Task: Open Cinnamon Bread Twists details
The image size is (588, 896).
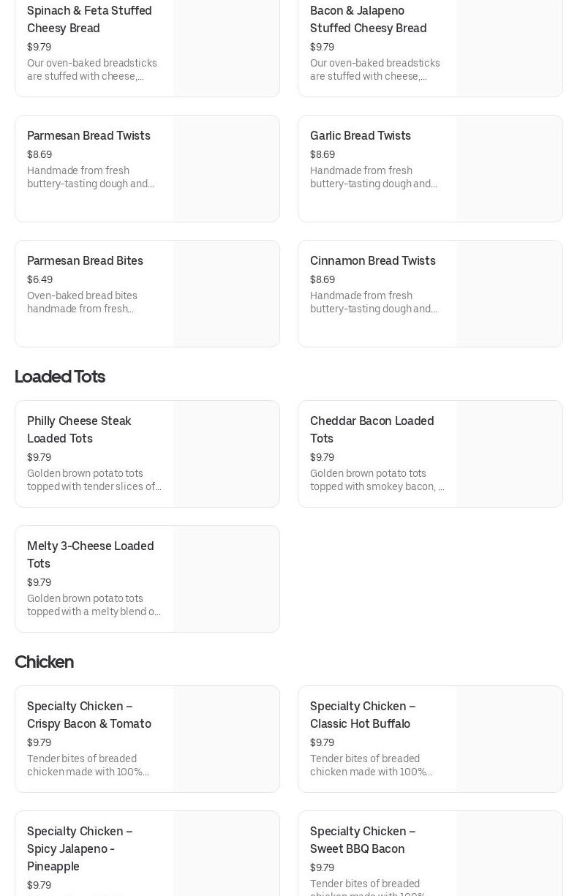Action: [372, 261]
